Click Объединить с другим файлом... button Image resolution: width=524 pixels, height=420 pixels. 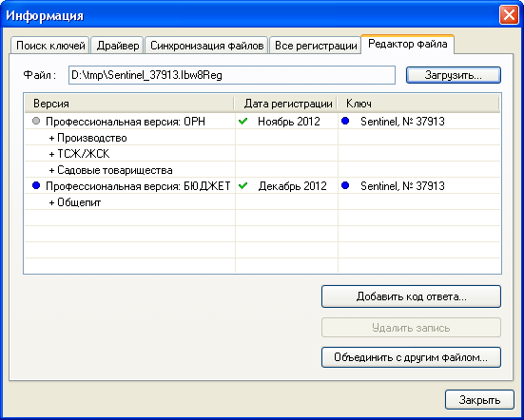coord(411,357)
